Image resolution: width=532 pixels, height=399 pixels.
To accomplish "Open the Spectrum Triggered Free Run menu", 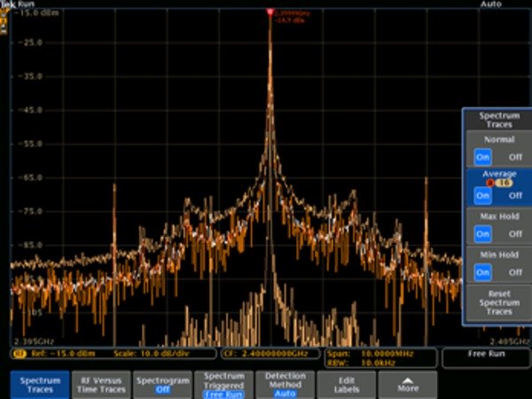I will (x=223, y=384).
